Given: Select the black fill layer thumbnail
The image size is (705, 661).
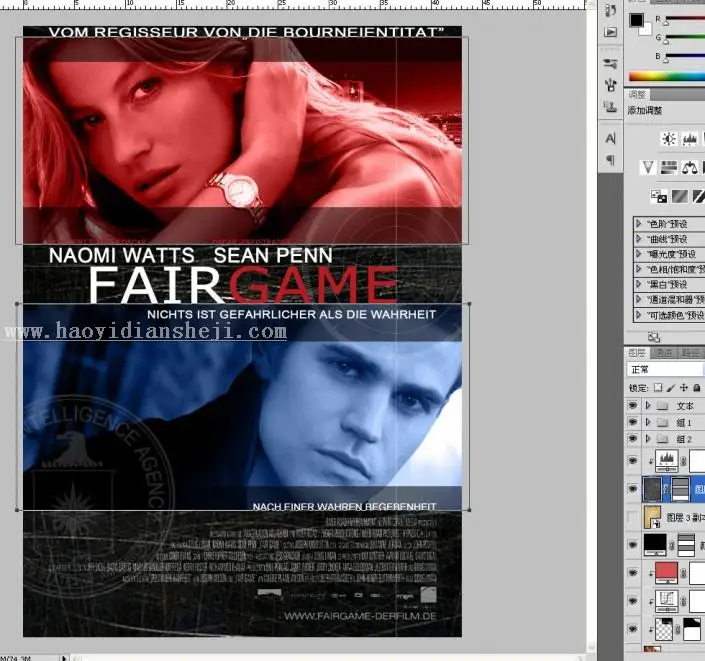Looking at the screenshot, I should coord(655,545).
